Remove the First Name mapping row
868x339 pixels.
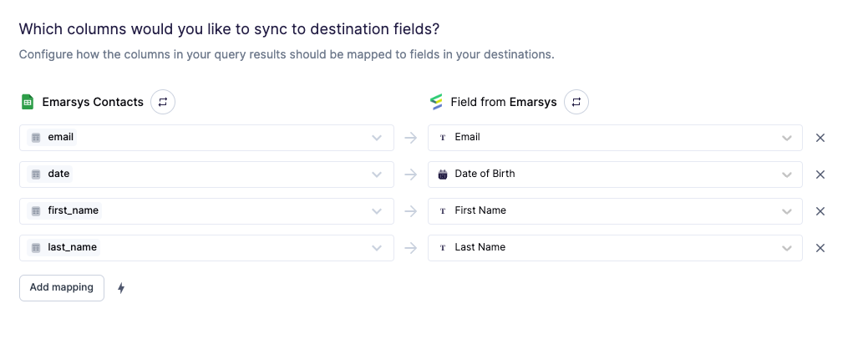820,211
